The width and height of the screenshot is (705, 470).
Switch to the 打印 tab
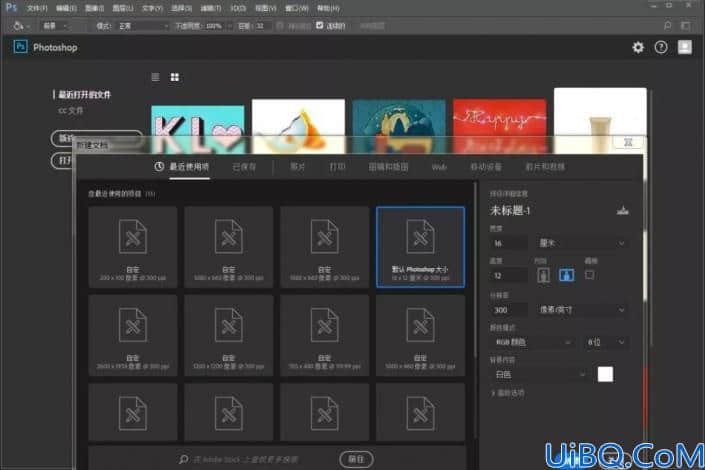pos(337,167)
